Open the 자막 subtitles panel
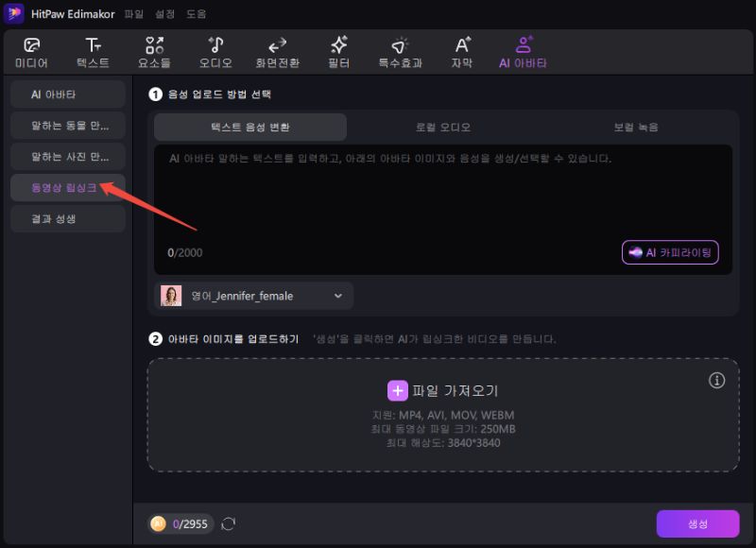Viewport: 756px width, 548px height. tap(461, 51)
